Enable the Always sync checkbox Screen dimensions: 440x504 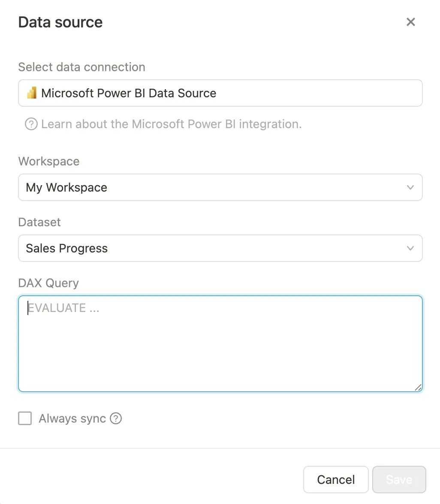coord(25,418)
